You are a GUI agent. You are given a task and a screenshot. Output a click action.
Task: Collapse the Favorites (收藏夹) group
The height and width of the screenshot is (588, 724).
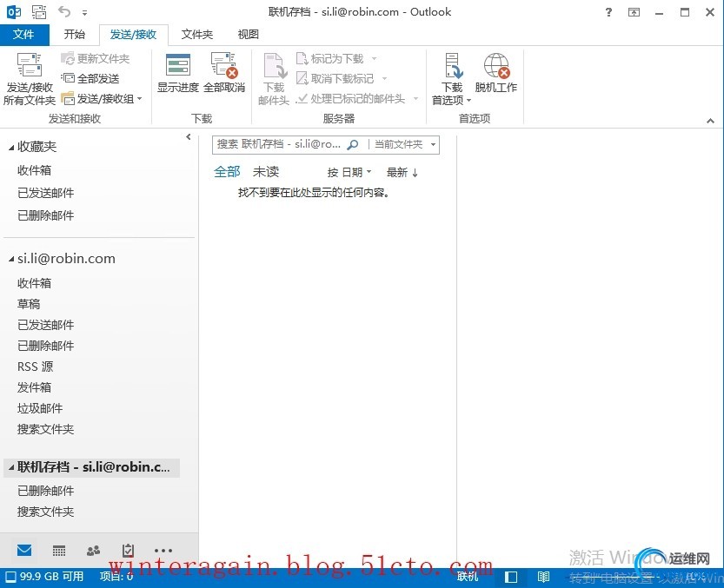(x=11, y=148)
